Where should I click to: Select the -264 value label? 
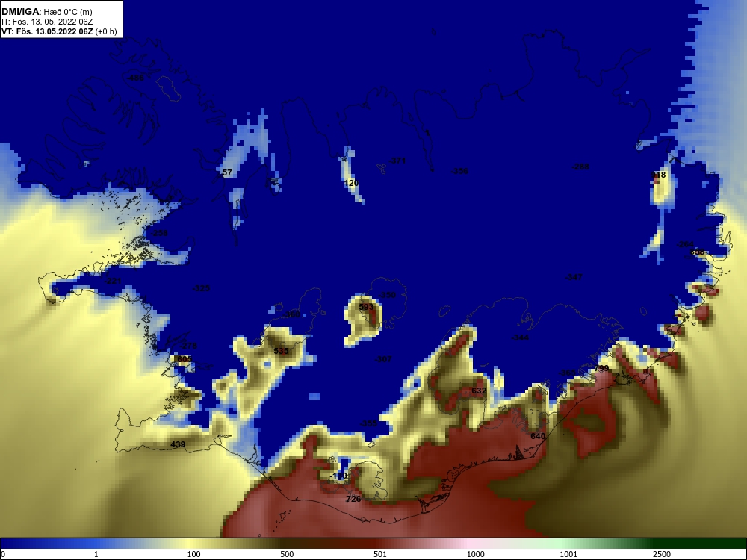coord(686,244)
